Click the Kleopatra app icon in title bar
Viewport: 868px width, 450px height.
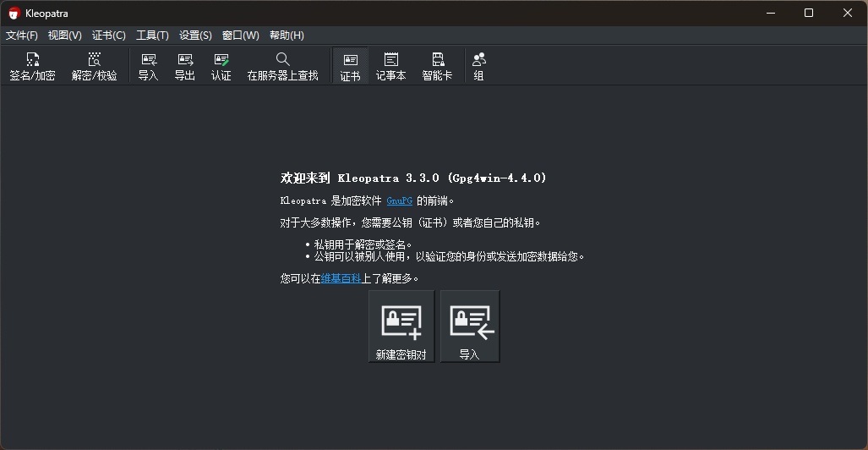[x=14, y=14]
